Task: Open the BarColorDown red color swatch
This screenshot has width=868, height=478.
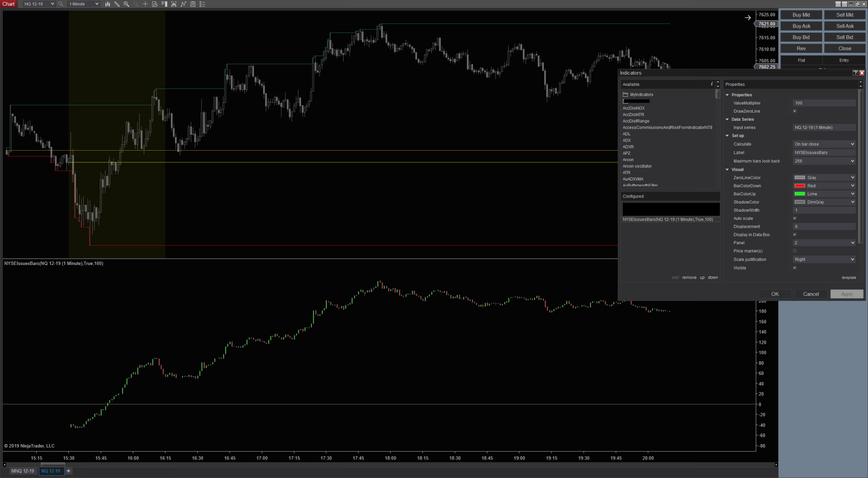Action: [800, 186]
